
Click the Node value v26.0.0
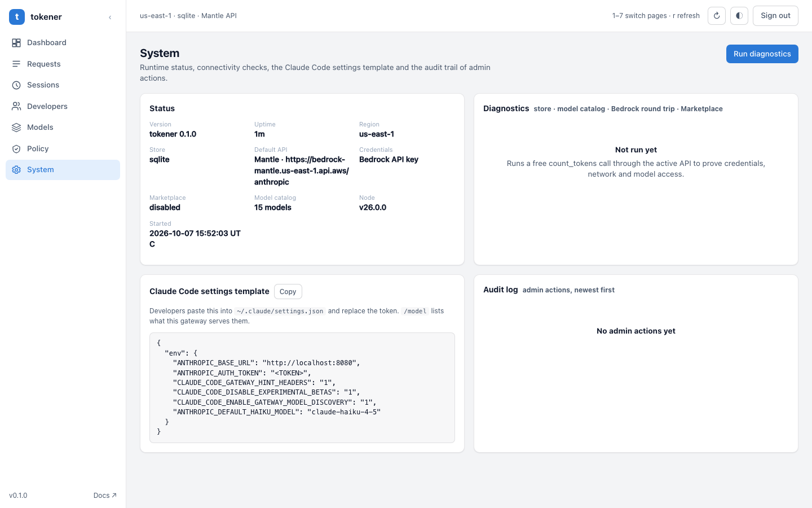tap(373, 208)
